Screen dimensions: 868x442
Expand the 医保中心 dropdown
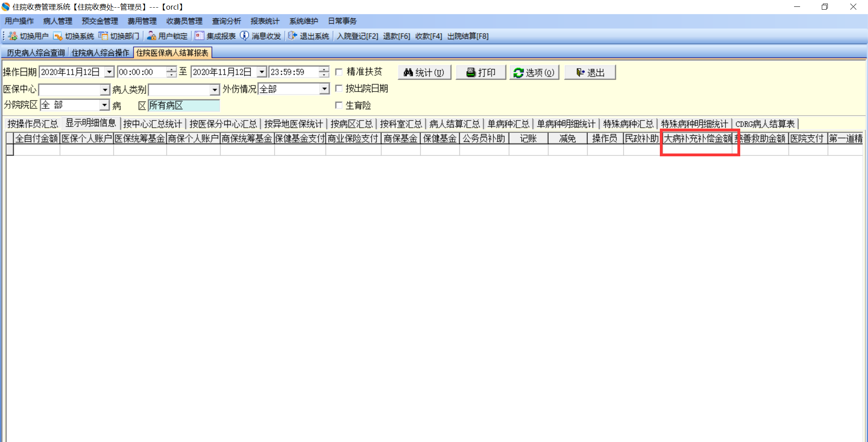[105, 89]
